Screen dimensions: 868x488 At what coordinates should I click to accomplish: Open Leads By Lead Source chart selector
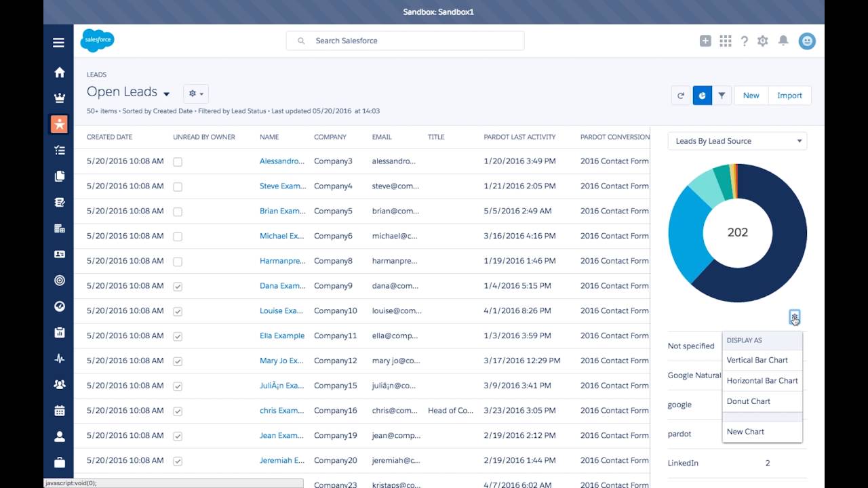(x=737, y=141)
